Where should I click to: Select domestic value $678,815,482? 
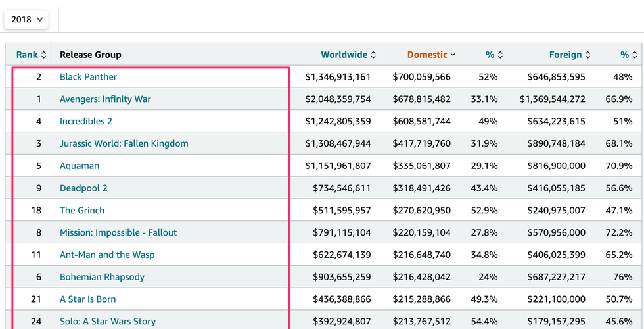[x=422, y=99]
